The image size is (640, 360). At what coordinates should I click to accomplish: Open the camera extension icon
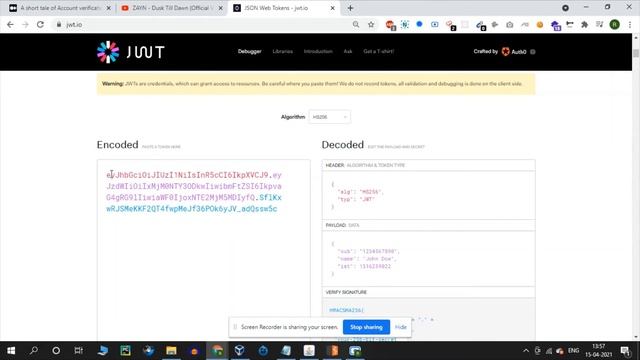[509, 24]
